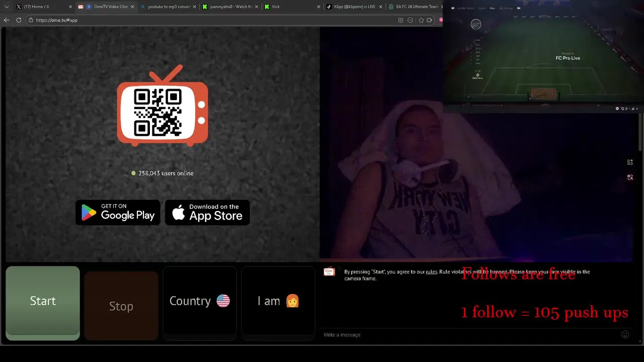Click the grid-plus icon on the webcam
This screenshot has width=644, height=362.
click(630, 162)
